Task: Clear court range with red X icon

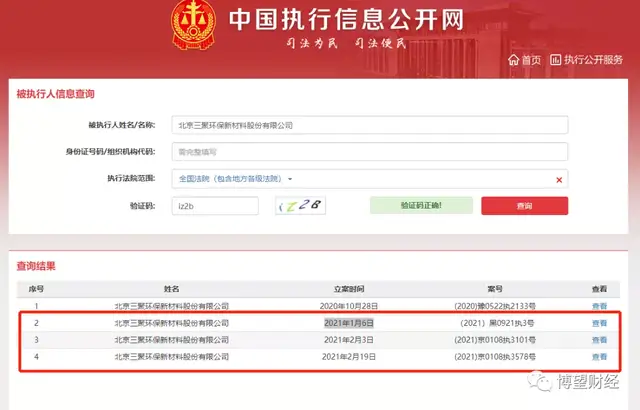Action: pos(559,180)
